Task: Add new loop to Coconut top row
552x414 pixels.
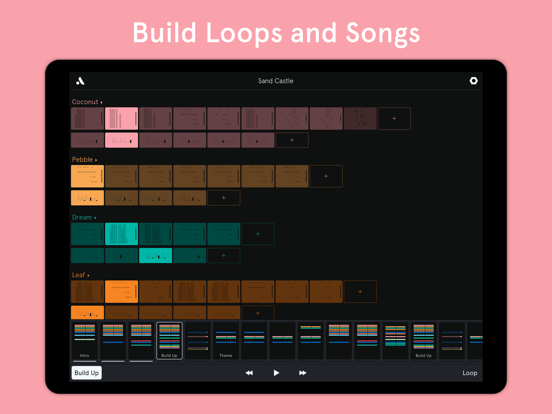Action: pos(394,119)
